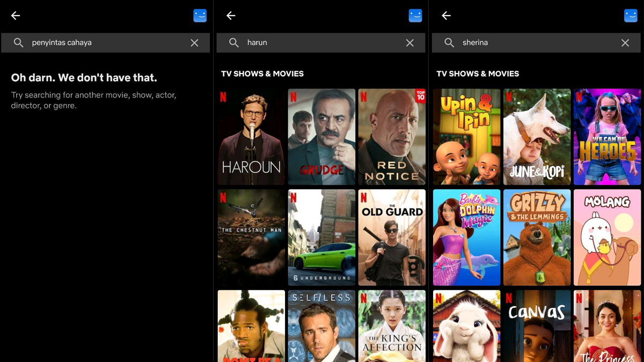Open the white bunny poster in sherina results

pos(467,326)
